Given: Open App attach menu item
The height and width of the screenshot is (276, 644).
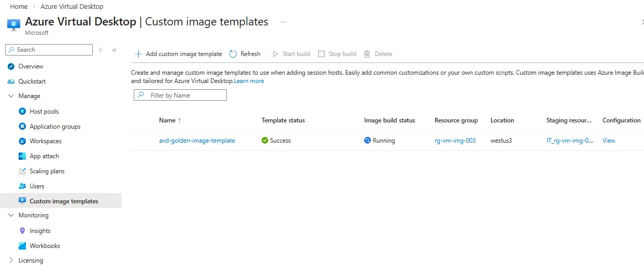Looking at the screenshot, I should (x=44, y=156).
